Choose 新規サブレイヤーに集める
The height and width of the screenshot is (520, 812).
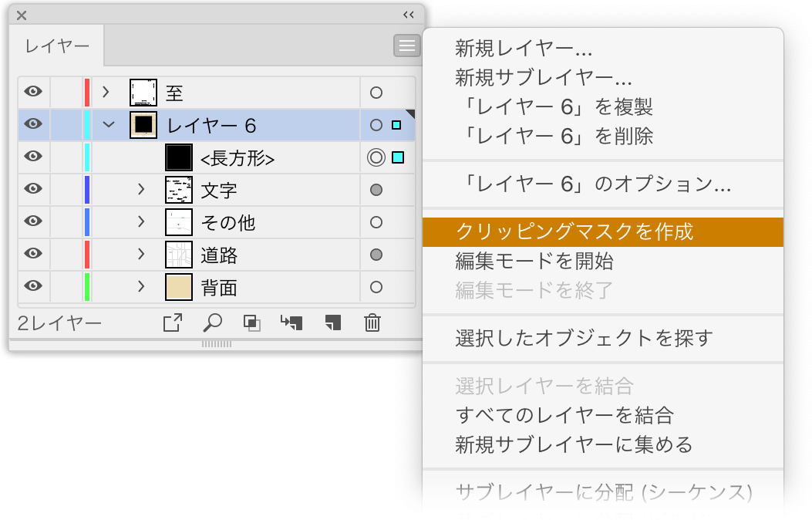click(x=574, y=444)
